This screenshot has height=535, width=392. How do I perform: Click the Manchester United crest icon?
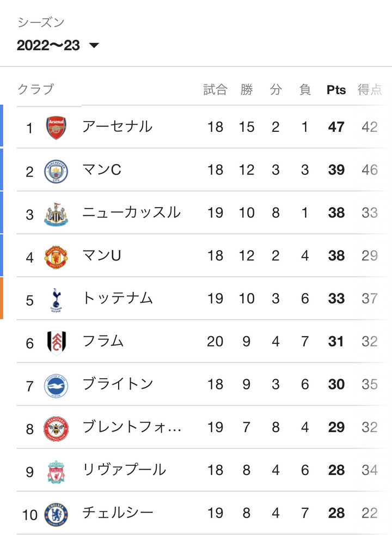pyautogui.click(x=56, y=257)
